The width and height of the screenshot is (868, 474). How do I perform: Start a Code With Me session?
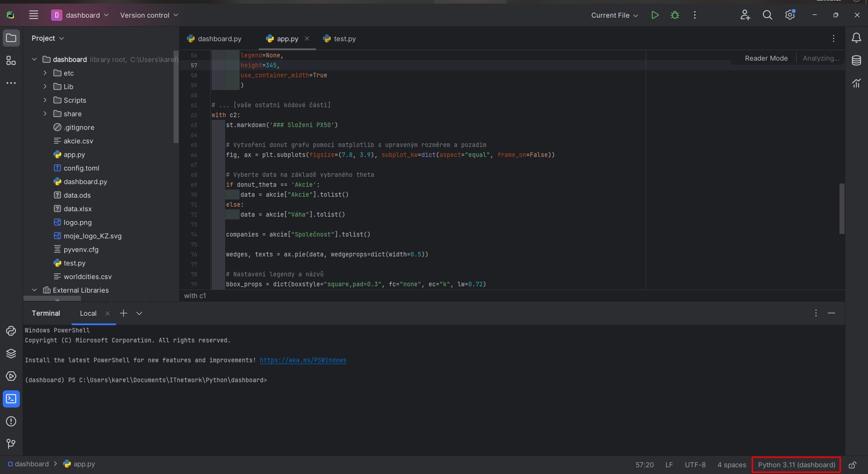click(x=745, y=15)
